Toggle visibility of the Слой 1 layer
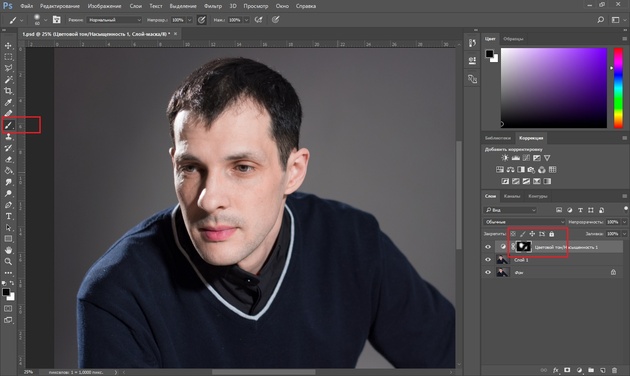630x376 pixels. [488, 260]
